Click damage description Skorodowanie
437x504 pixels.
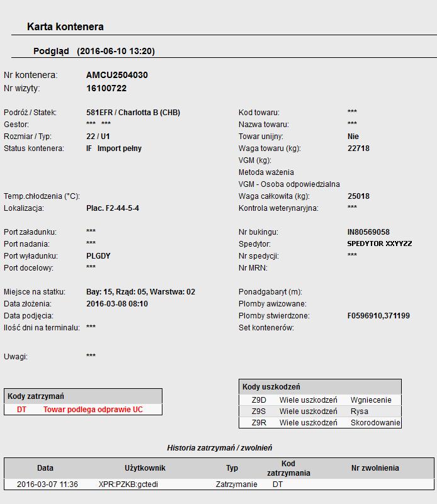375,423
